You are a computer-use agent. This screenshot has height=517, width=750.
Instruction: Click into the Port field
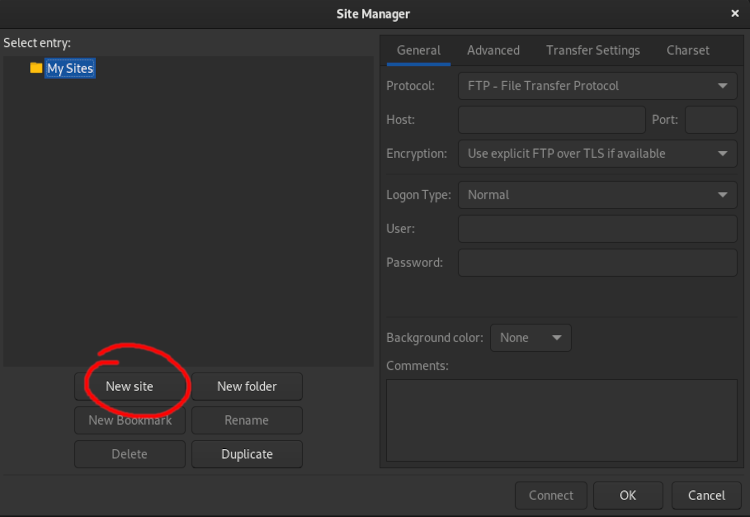710,120
